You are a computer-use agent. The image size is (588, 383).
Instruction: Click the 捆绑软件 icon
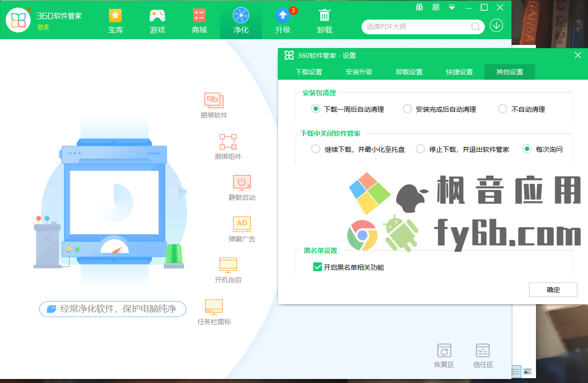(214, 100)
